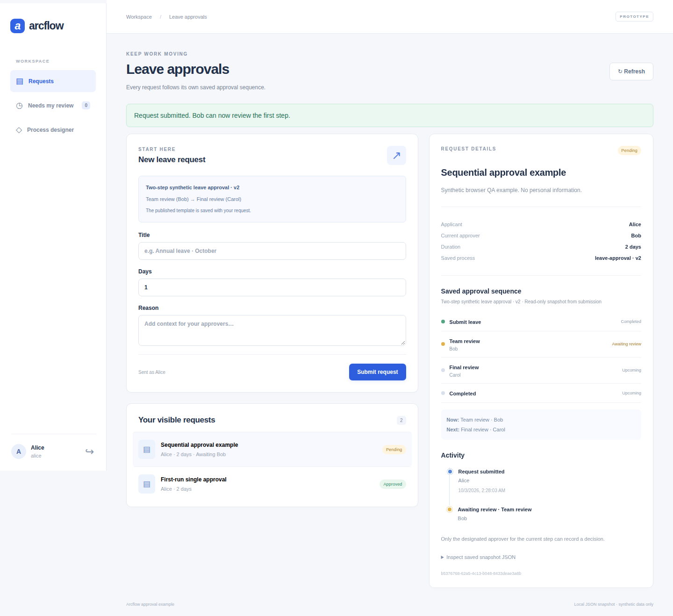Viewport: 673px width, 616px height.
Task: Open the Requests sidebar item
Action: (53, 81)
